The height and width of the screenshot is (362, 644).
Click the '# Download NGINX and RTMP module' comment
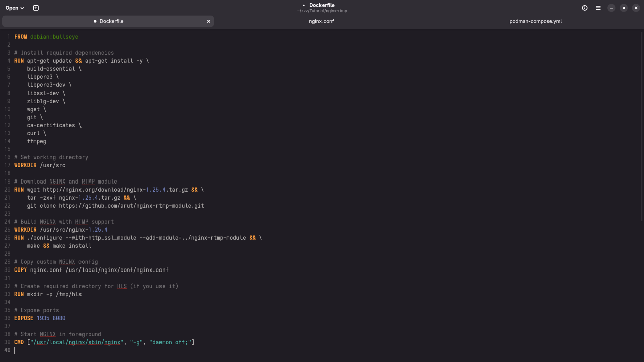[x=65, y=182]
